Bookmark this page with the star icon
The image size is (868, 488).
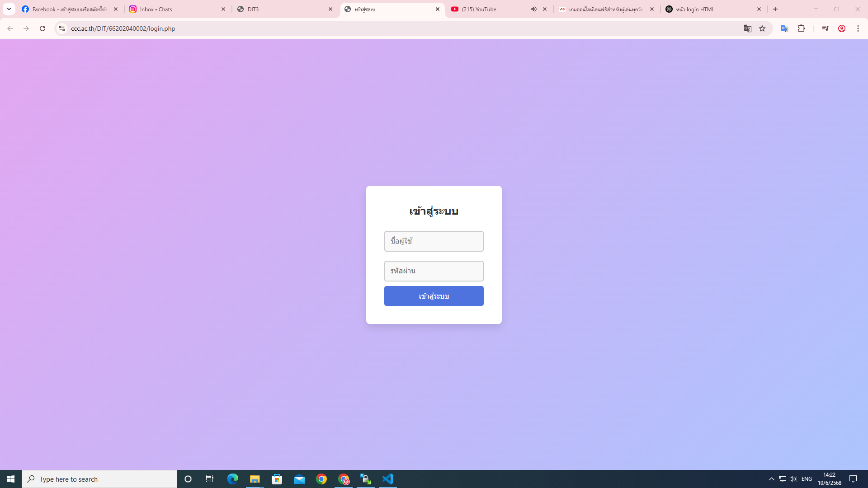(x=762, y=28)
